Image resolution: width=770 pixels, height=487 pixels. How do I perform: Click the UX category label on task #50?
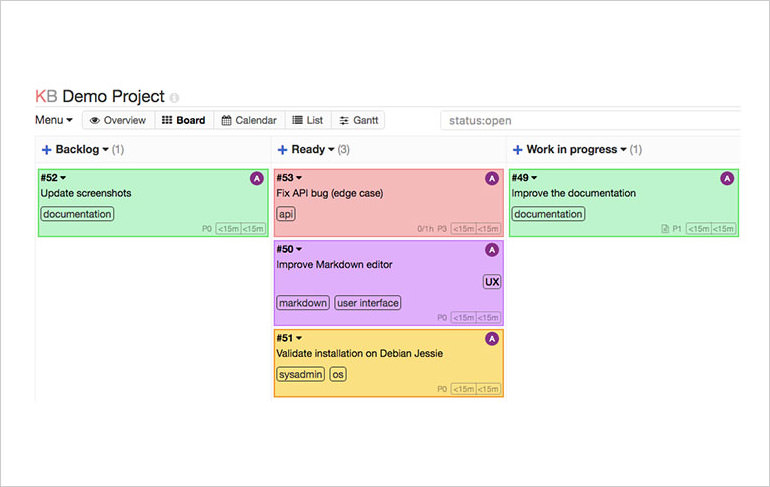click(x=491, y=282)
